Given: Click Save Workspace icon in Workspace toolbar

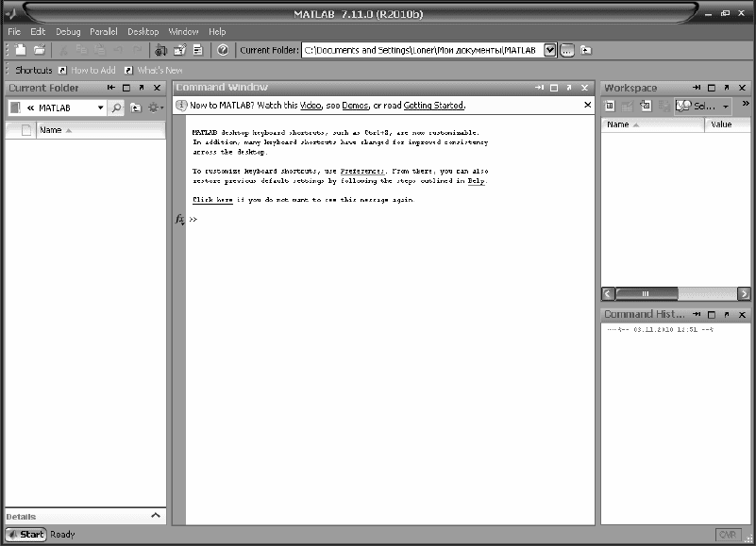Looking at the screenshot, I should point(664,106).
